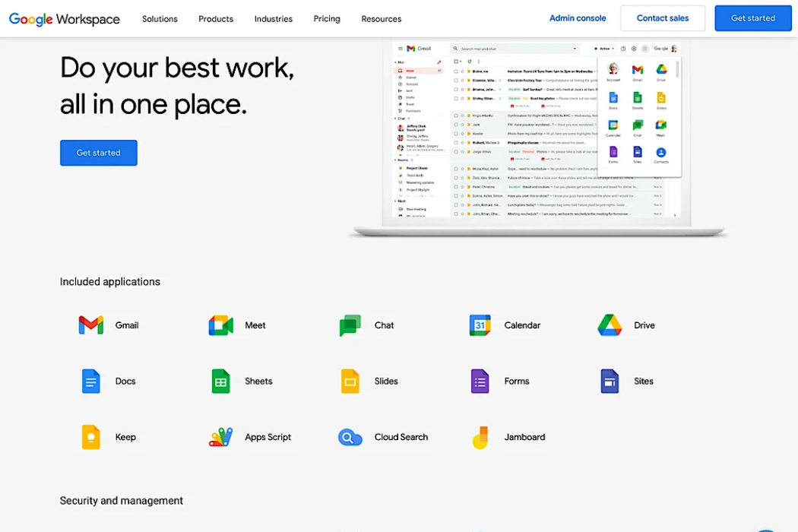
Task: Click the Do your best work headline
Action: click(177, 86)
